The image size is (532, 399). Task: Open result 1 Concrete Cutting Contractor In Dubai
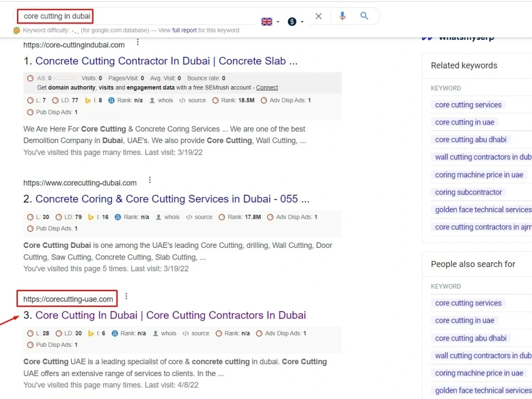(166, 61)
